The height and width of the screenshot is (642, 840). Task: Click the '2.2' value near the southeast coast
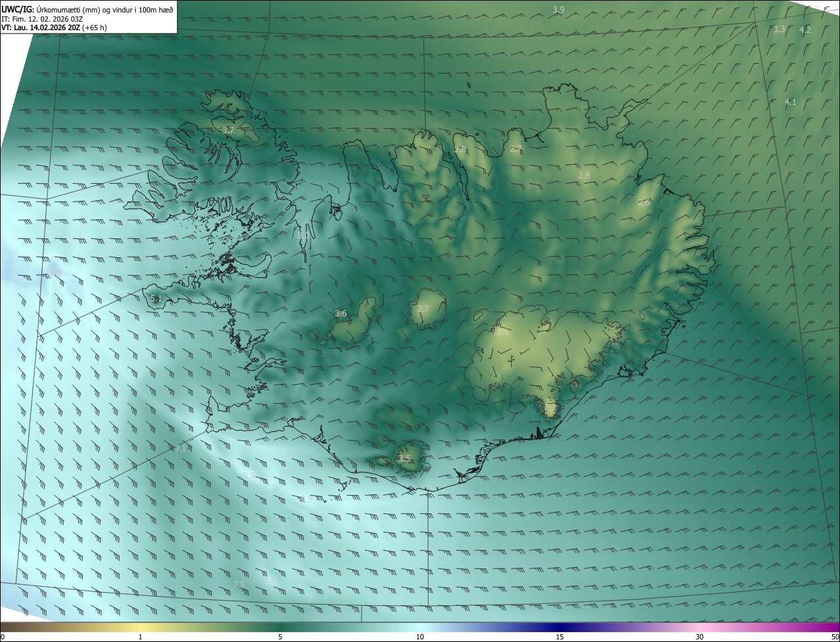tap(550, 409)
